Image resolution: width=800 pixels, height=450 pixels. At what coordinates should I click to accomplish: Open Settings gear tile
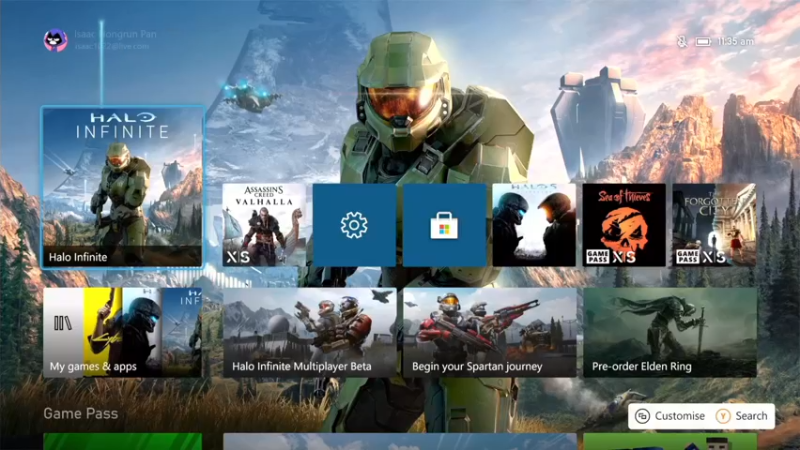[354, 225]
